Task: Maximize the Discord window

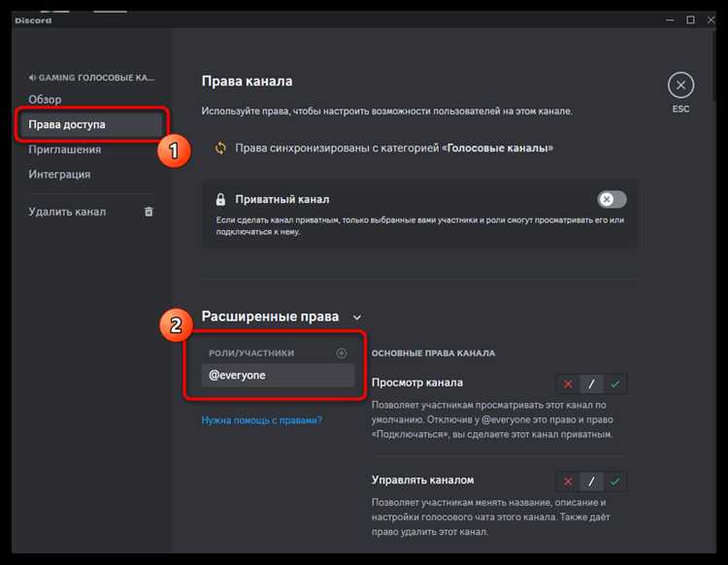Action: click(x=690, y=19)
